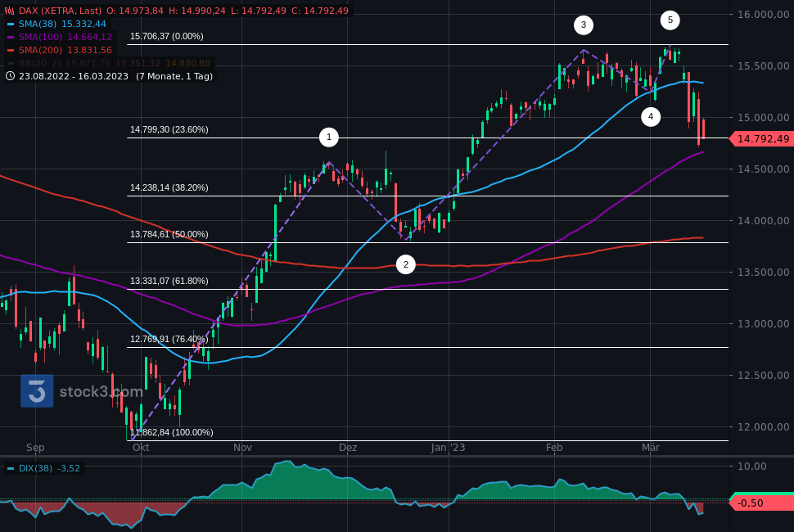
Task: Click the 14.792,49 last price tag
Action: pos(762,139)
